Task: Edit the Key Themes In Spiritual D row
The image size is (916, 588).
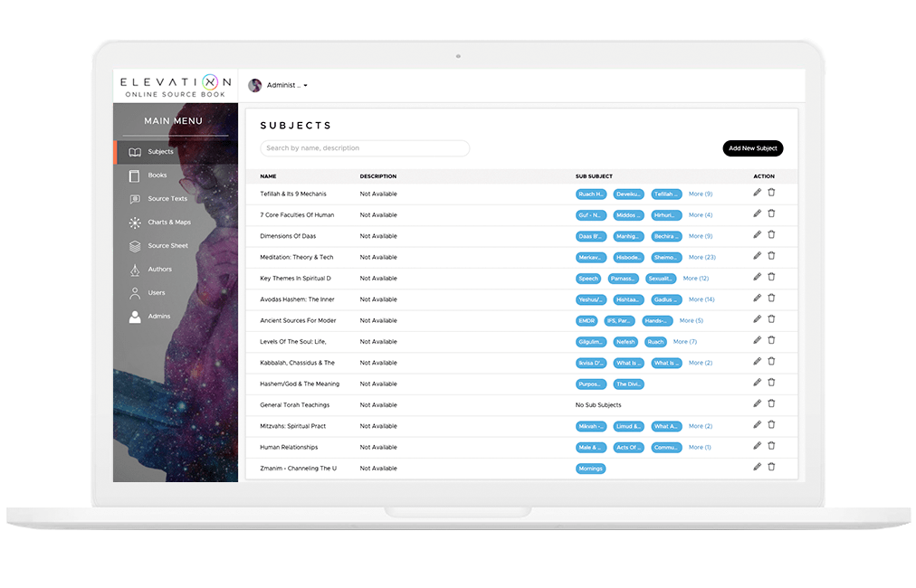Action: coord(757,276)
